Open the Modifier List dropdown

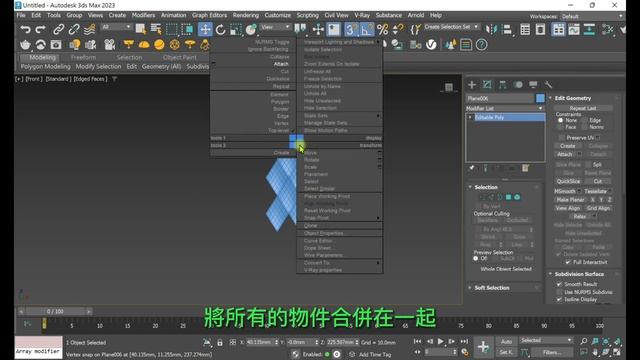[x=505, y=108]
